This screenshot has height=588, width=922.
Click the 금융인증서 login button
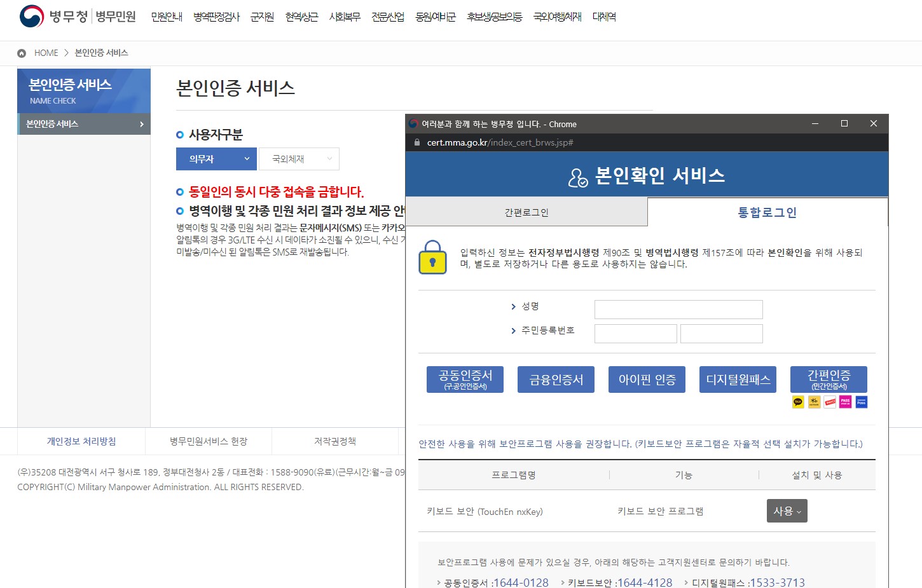[556, 379]
